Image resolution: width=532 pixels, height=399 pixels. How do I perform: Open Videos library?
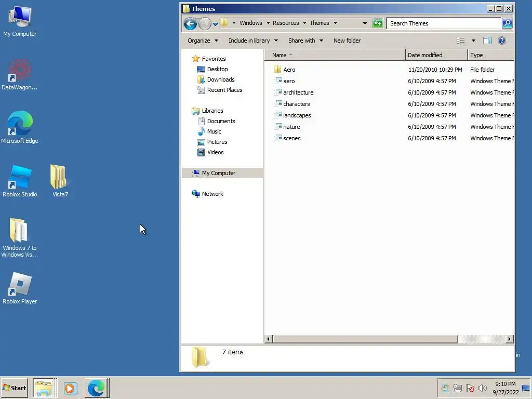pyautogui.click(x=215, y=152)
